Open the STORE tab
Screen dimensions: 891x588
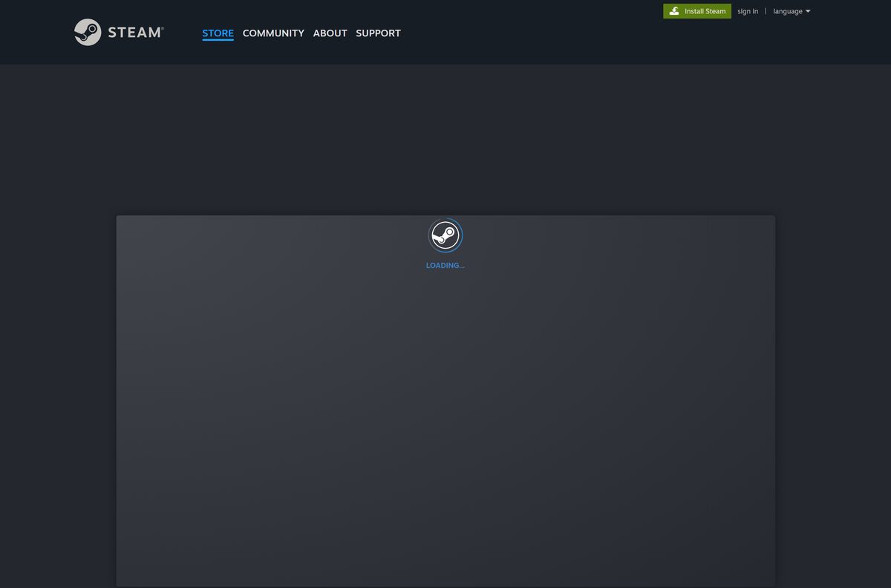click(218, 33)
